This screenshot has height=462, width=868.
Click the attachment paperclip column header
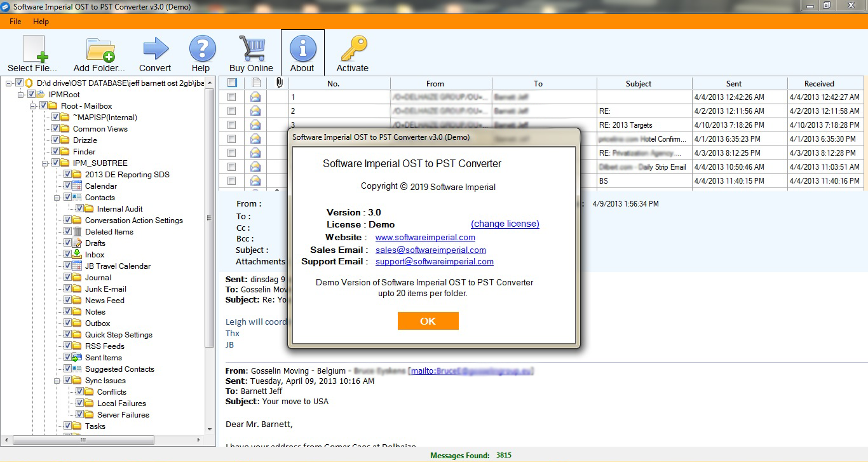279,83
